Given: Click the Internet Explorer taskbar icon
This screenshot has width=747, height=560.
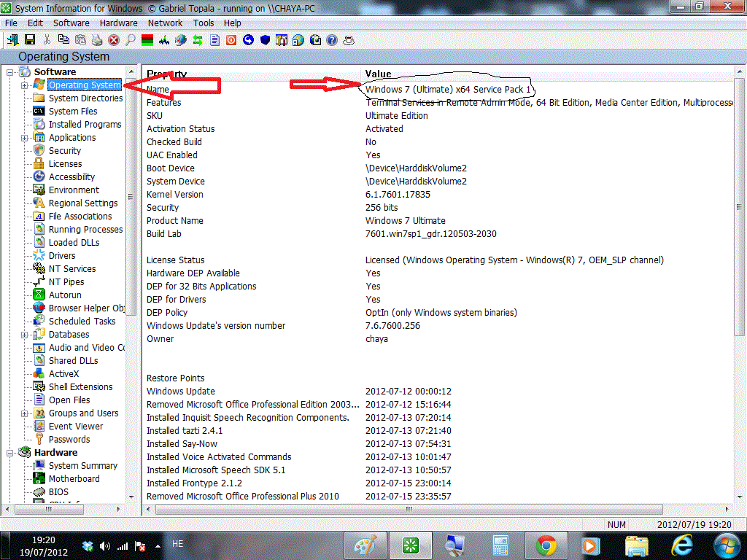Looking at the screenshot, I should 682,545.
